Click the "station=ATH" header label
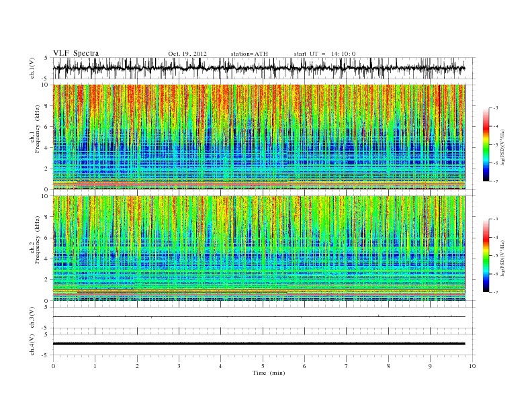 pos(249,54)
